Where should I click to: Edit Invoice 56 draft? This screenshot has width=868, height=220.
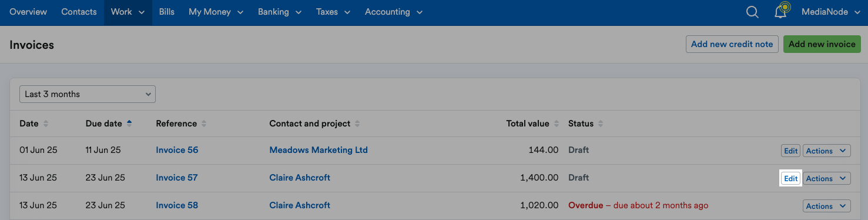791,151
